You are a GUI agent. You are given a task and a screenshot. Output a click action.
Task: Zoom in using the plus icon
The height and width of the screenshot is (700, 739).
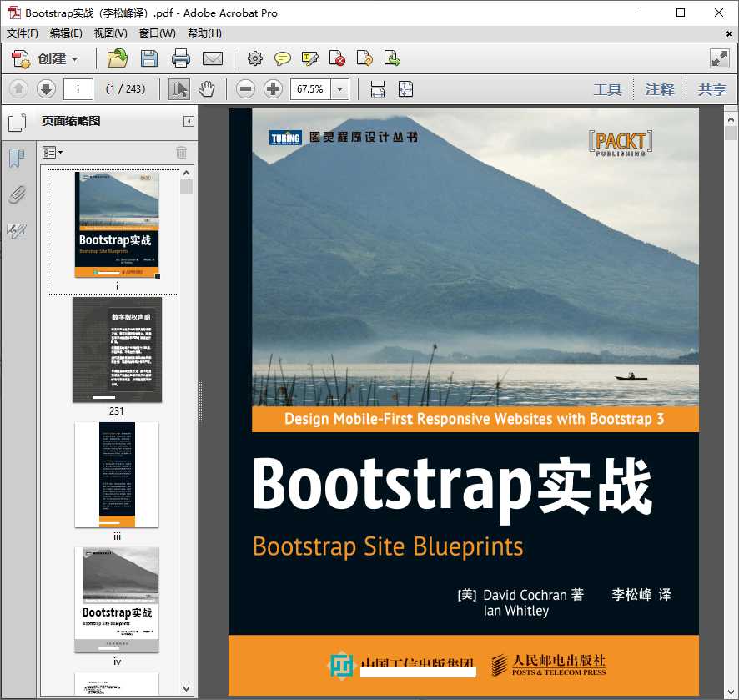pyautogui.click(x=273, y=88)
